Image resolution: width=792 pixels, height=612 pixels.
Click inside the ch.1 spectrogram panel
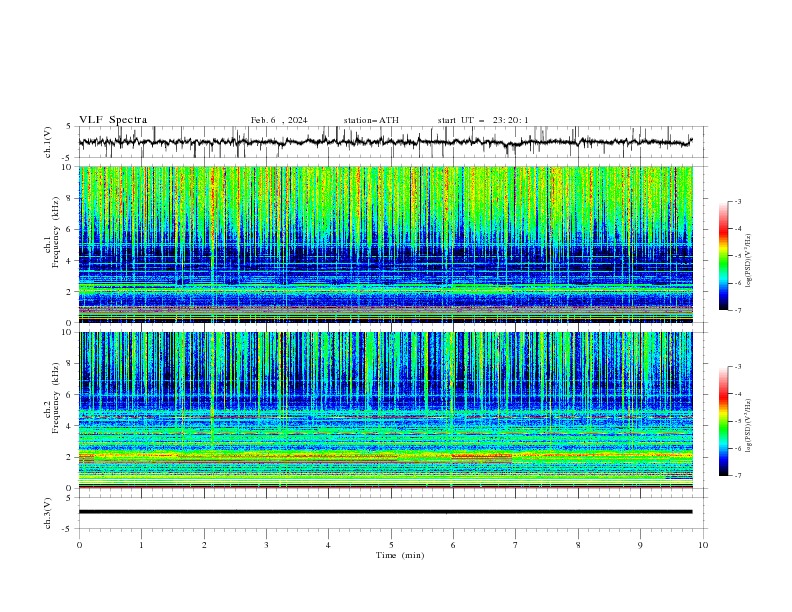pyautogui.click(x=386, y=244)
